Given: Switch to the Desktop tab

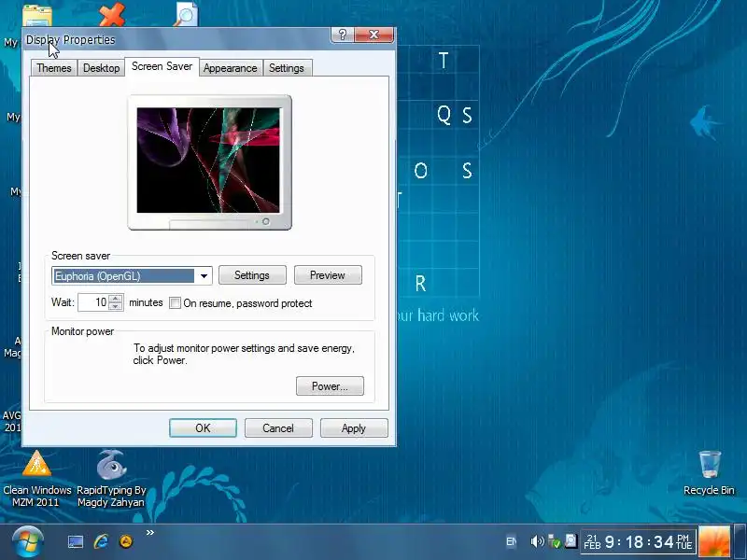Looking at the screenshot, I should [x=101, y=68].
